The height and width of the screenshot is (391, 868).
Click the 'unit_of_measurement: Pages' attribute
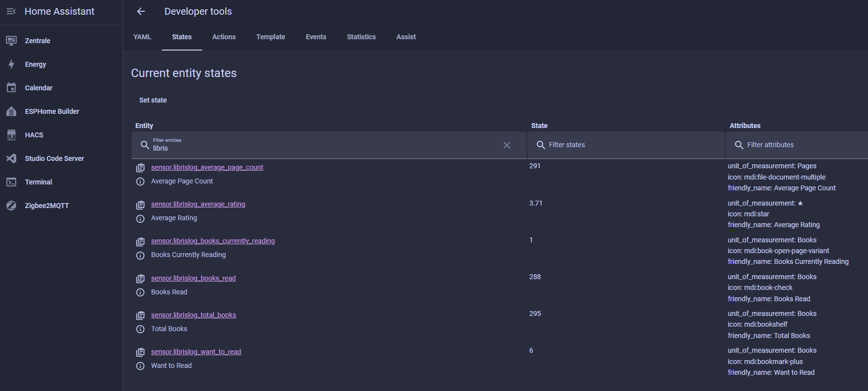point(772,166)
